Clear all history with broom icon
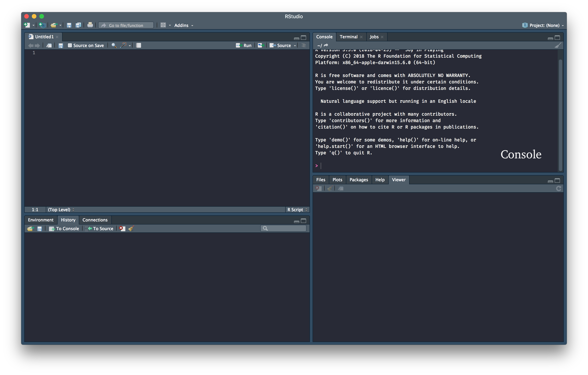 [131, 228]
